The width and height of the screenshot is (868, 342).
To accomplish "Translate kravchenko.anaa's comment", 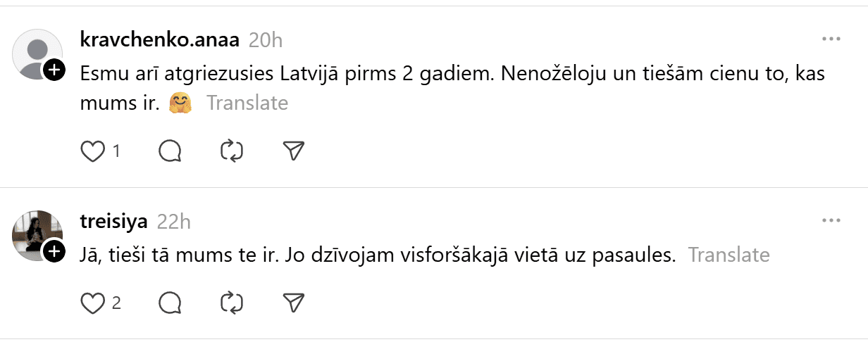I will point(247,103).
